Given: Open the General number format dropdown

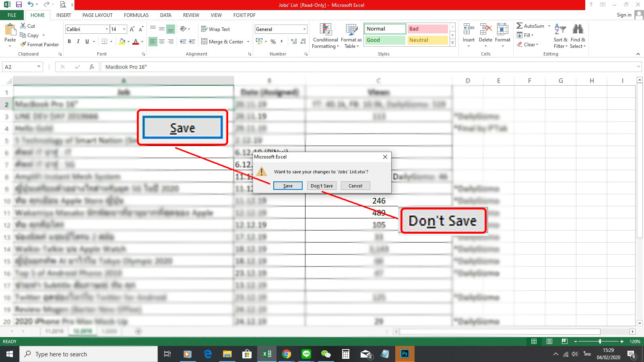Looking at the screenshot, I should point(303,29).
